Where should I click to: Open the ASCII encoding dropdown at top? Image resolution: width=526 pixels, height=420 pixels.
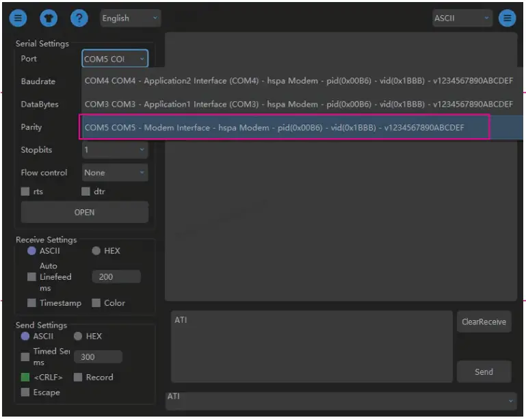(x=462, y=18)
